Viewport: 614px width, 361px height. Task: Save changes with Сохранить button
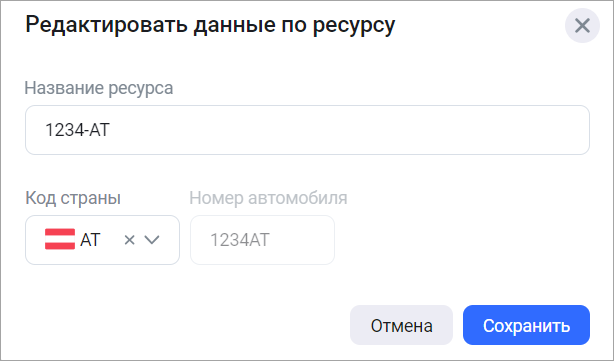[526, 325]
